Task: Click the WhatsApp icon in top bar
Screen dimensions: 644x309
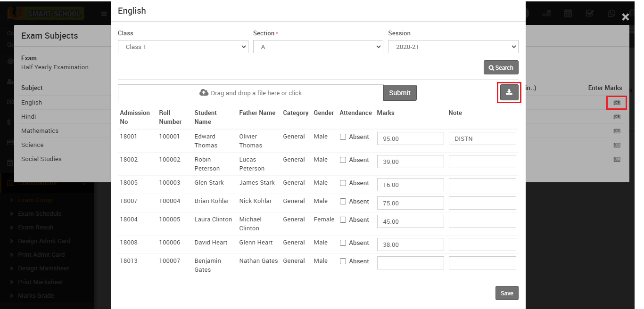Action: (x=611, y=14)
